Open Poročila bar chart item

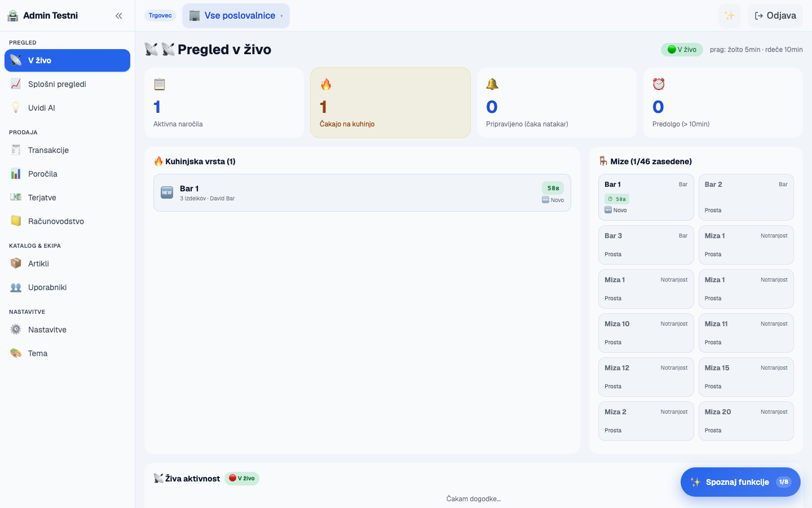click(67, 174)
